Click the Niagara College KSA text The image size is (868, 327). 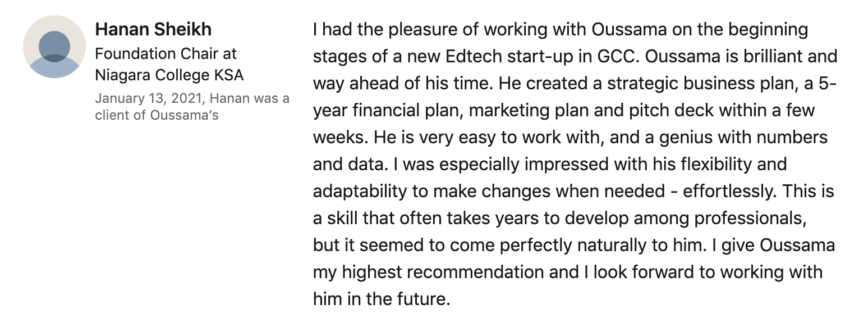point(169,75)
